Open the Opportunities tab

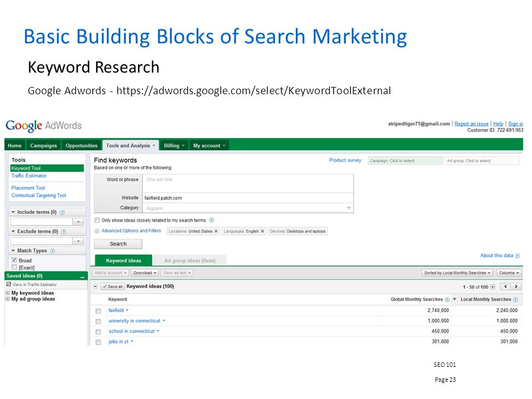point(81,146)
